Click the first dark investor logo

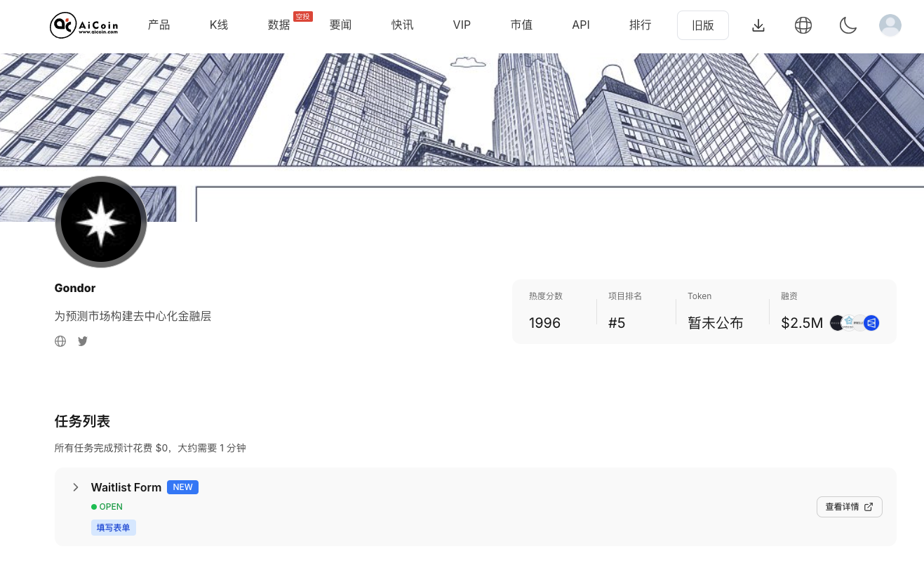tap(837, 323)
